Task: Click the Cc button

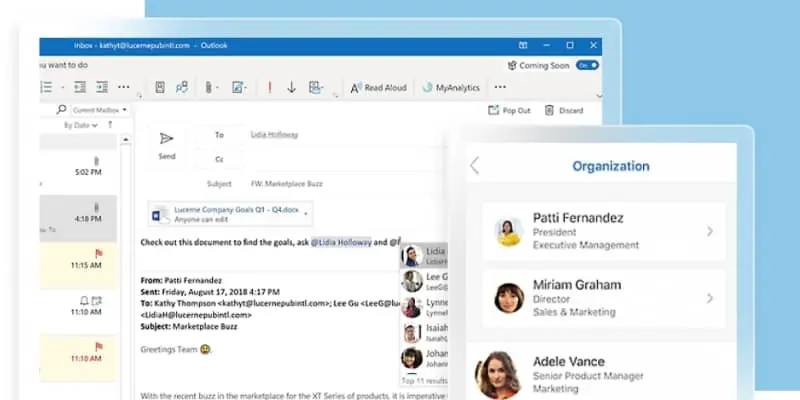Action: coord(219,159)
